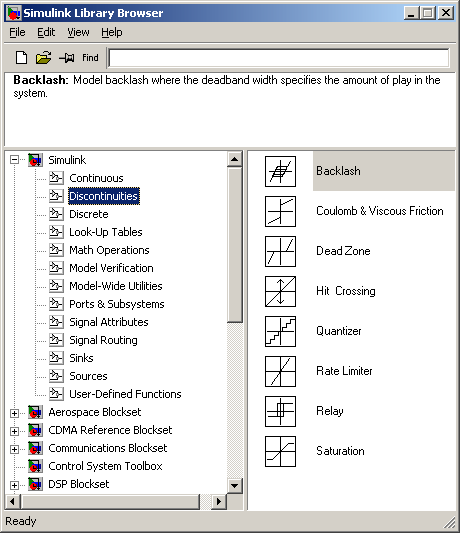Click the Simulink root node icon

click(x=35, y=160)
